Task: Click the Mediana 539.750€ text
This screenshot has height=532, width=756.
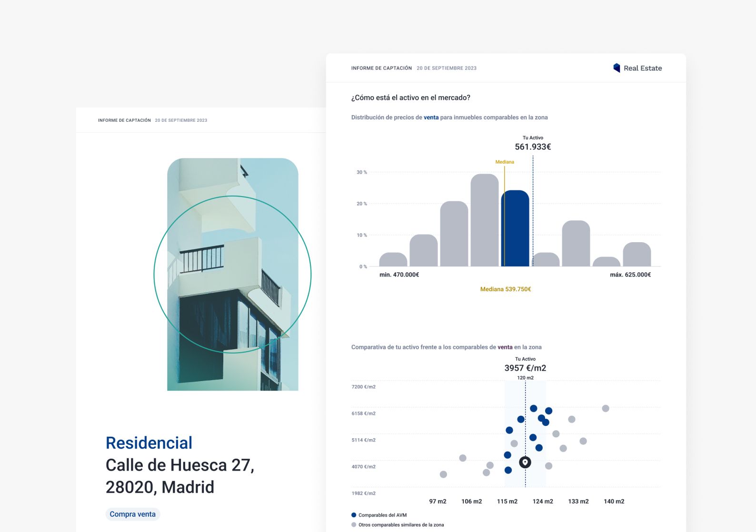Action: point(506,289)
